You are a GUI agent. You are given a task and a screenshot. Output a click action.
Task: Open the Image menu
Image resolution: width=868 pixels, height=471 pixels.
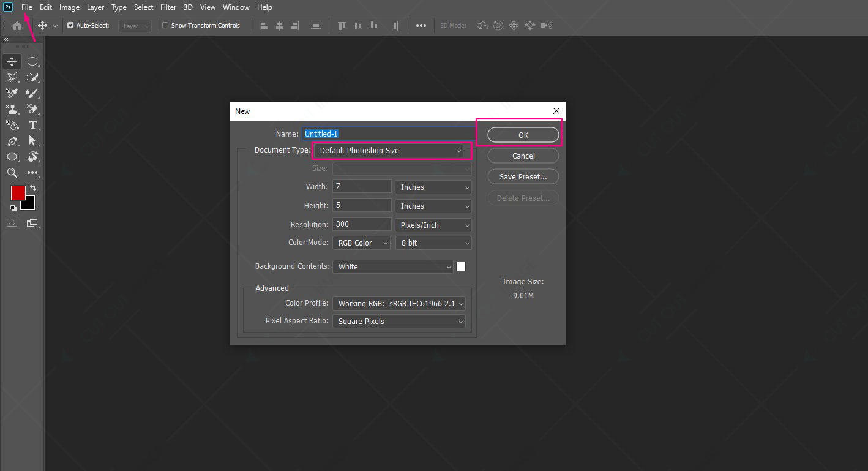(x=69, y=7)
